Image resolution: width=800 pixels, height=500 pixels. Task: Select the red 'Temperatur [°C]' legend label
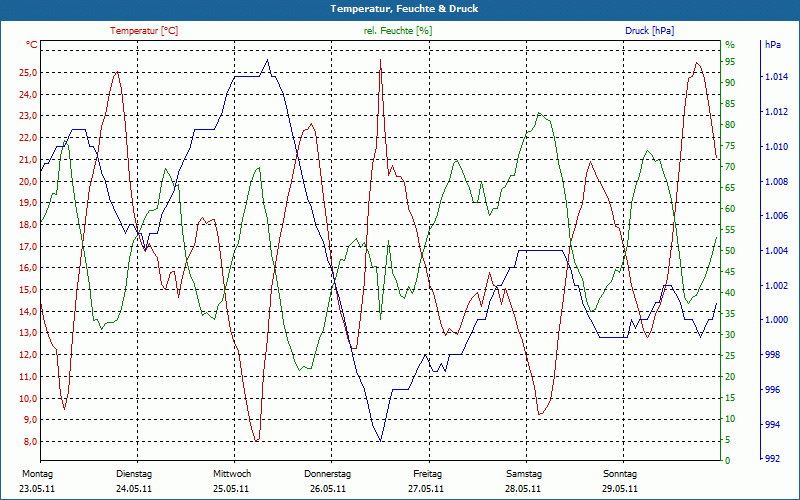[x=144, y=31]
